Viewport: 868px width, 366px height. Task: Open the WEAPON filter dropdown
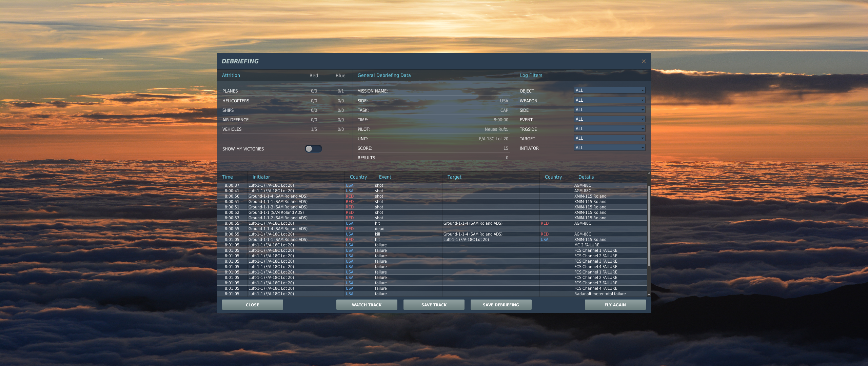pyautogui.click(x=609, y=100)
